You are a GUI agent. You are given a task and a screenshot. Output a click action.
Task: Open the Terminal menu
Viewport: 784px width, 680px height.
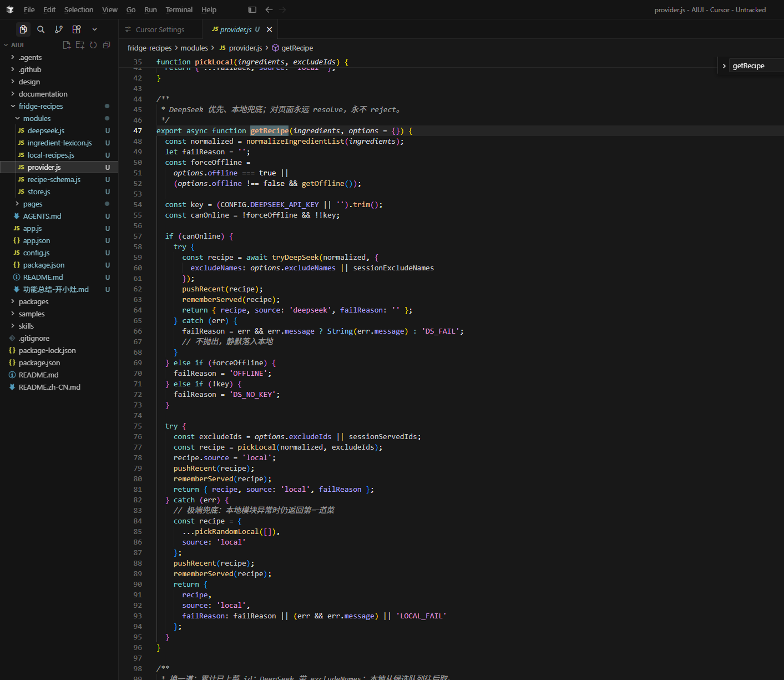(x=179, y=9)
